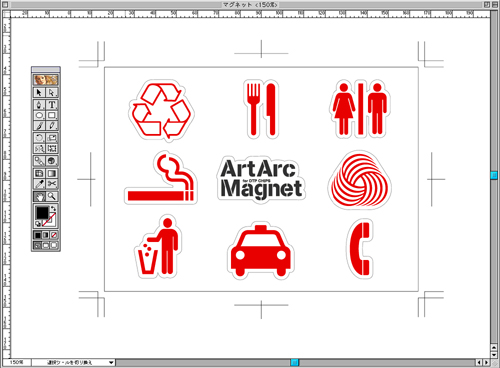This screenshot has width=500, height=368.
Task: Select the smoking cigarette artwork
Action: (x=161, y=178)
